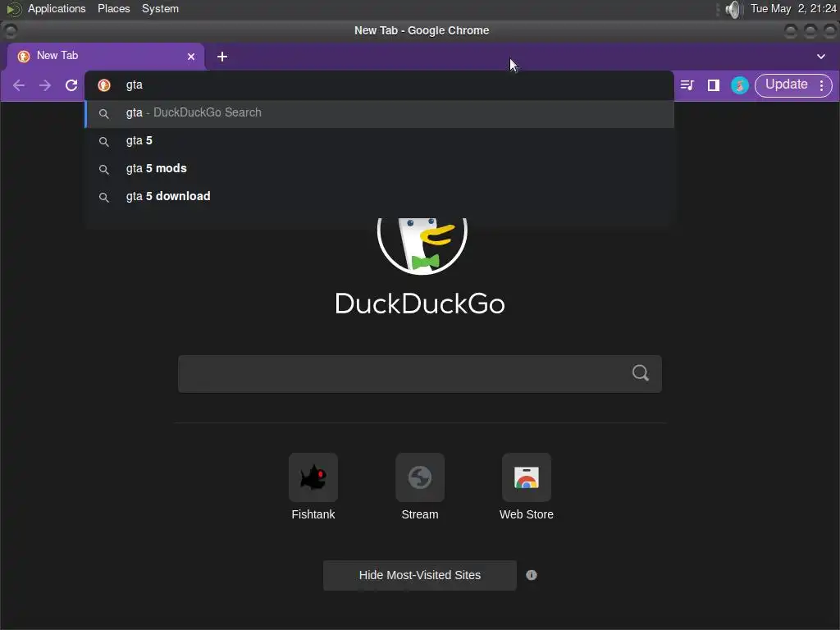Reload the current page
This screenshot has width=840, height=630.
coord(71,85)
